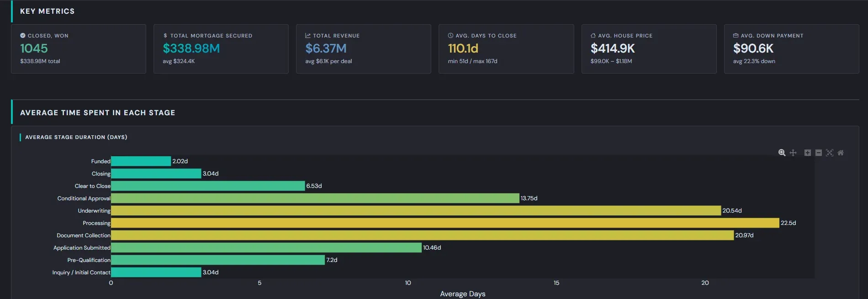Click the Underwriting bar
868x299 pixels.
(416, 210)
